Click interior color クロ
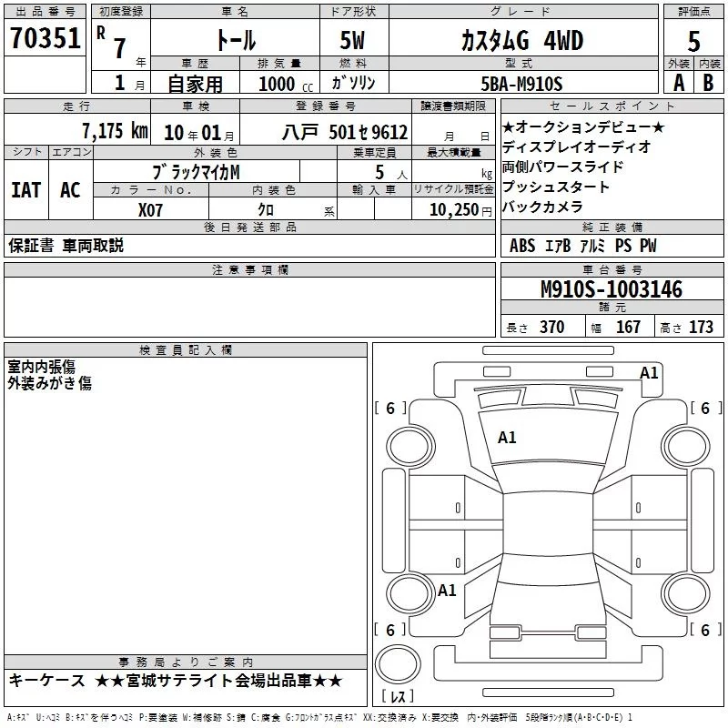Image resolution: width=728 pixels, height=728 pixels. tap(266, 210)
